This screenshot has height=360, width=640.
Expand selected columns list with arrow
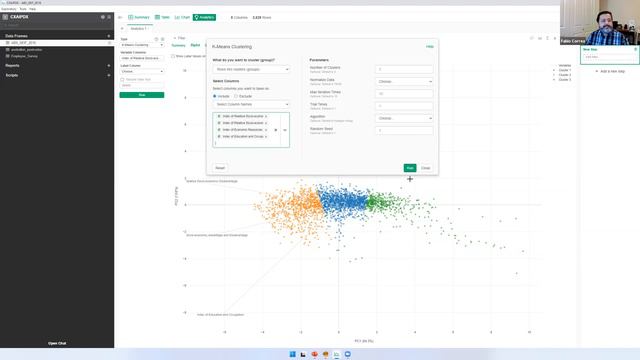coord(285,130)
